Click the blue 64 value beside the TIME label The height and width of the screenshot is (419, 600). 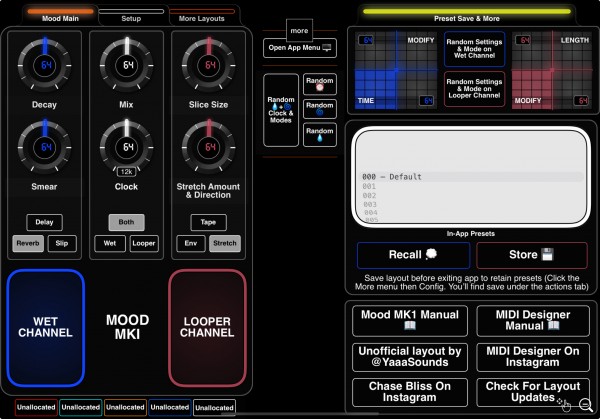coord(427,101)
